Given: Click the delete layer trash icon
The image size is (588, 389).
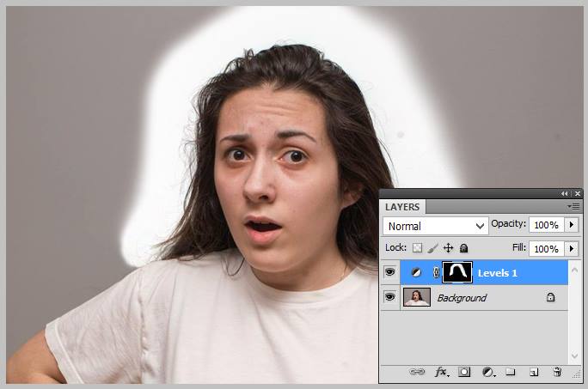Looking at the screenshot, I should (x=557, y=373).
